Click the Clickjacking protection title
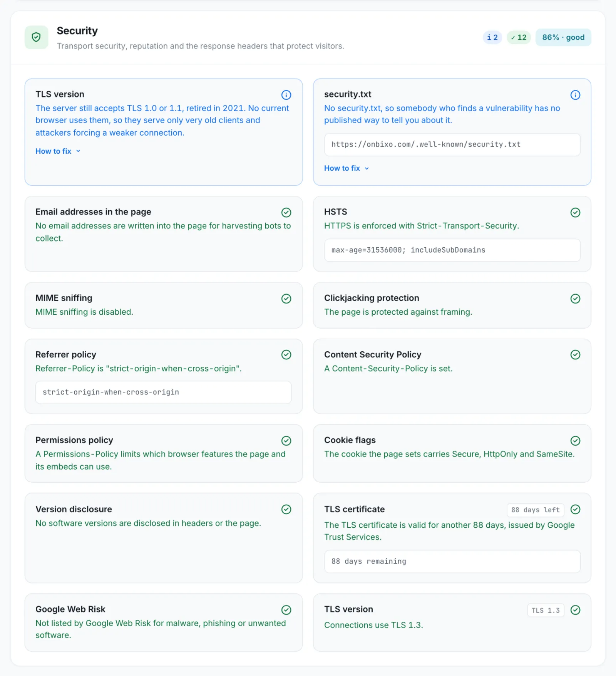616x676 pixels. (372, 298)
